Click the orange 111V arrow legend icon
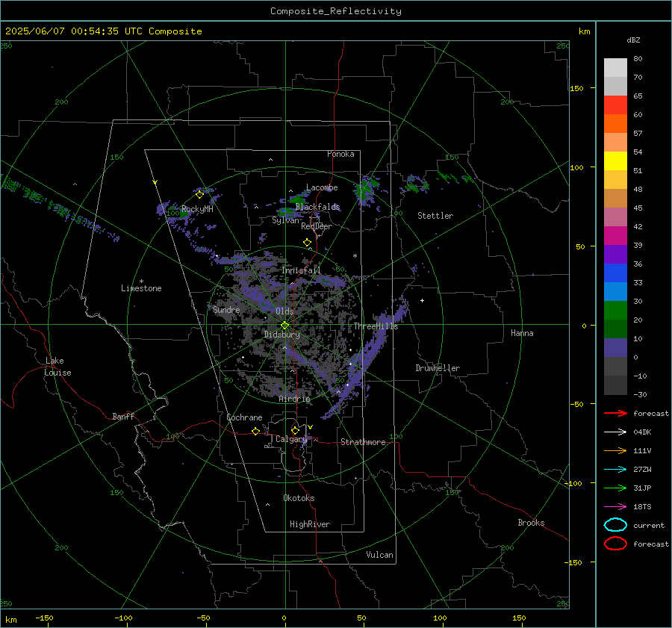 [615, 450]
